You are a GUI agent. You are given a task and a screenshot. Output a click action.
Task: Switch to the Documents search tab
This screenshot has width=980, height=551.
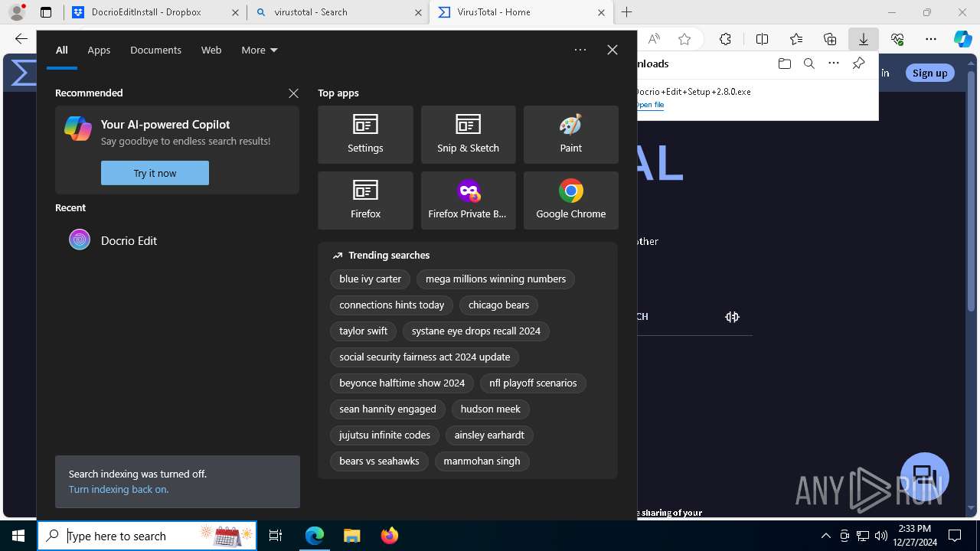coord(155,50)
